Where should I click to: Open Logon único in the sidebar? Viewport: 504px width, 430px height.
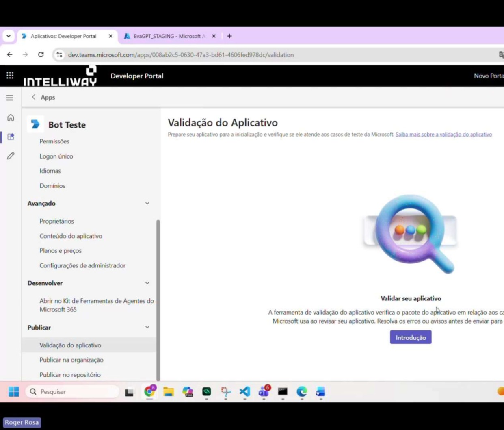tap(56, 156)
